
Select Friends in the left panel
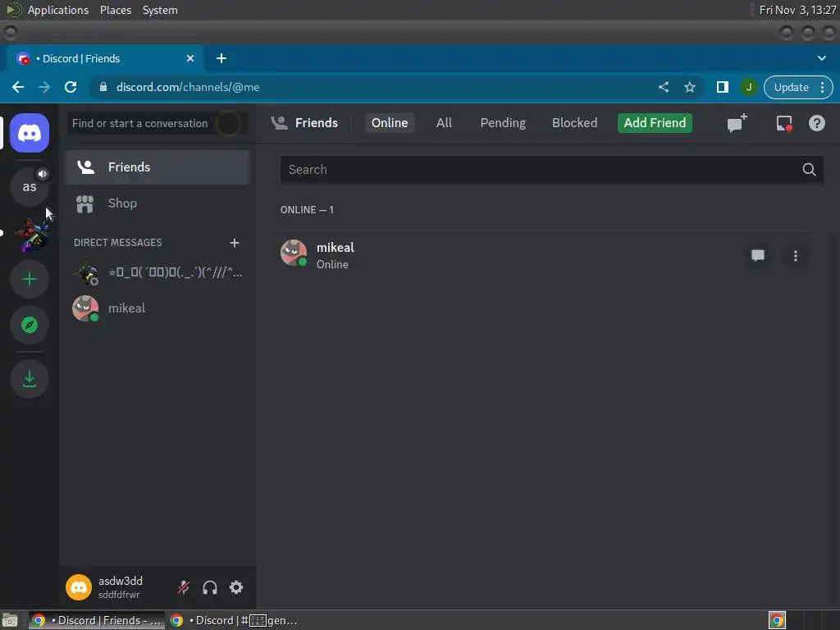(157, 167)
